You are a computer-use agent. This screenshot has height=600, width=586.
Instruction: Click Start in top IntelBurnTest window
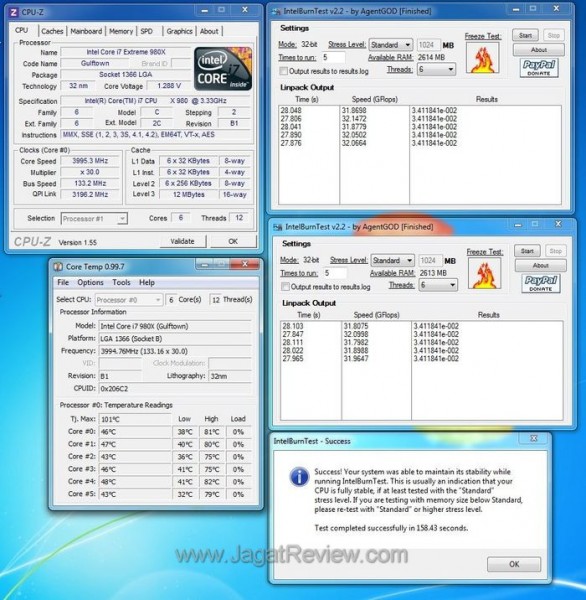pyautogui.click(x=525, y=35)
